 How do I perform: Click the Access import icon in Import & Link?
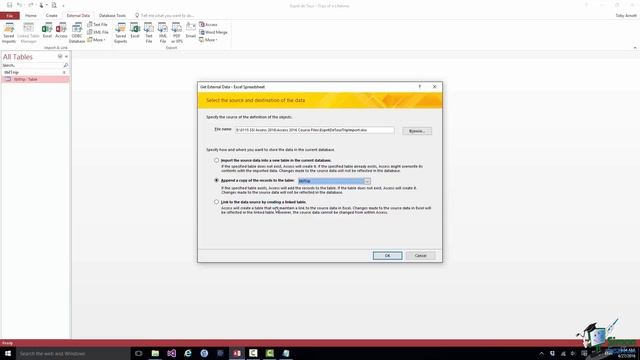click(x=61, y=31)
